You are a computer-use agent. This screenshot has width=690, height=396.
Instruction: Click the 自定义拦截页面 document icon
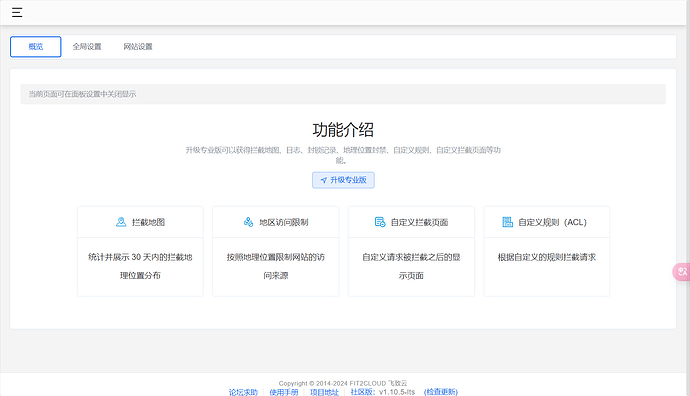click(x=380, y=222)
